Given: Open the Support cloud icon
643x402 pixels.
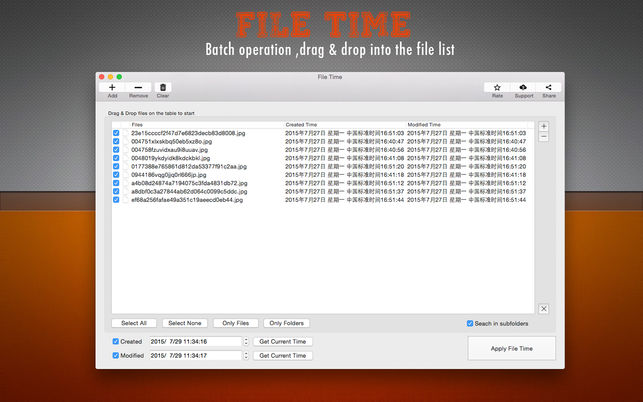Looking at the screenshot, I should coord(523,87).
